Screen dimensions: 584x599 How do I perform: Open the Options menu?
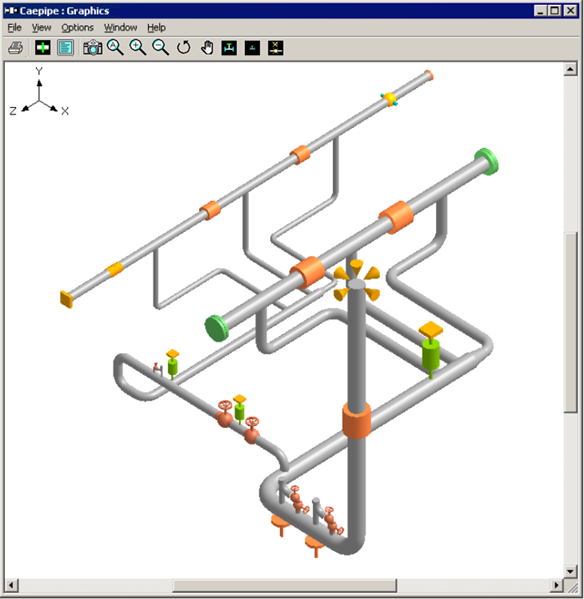[78, 28]
